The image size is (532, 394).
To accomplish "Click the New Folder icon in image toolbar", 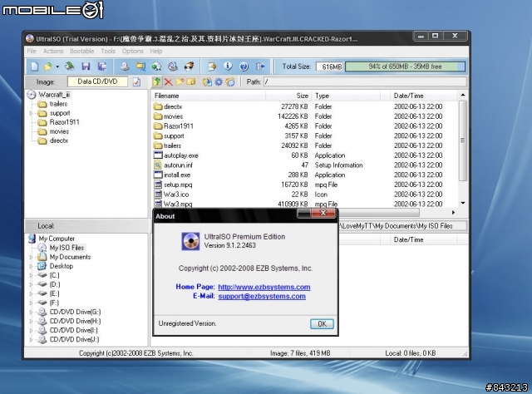I will pyautogui.click(x=180, y=81).
